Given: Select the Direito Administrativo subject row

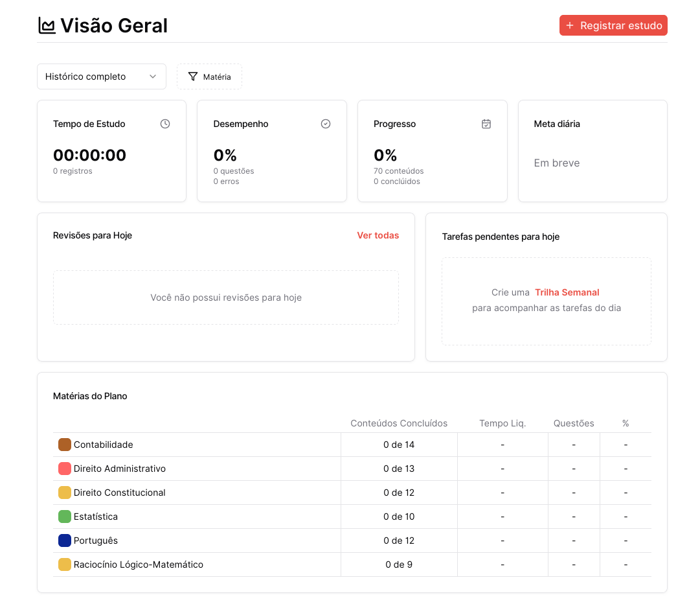Looking at the screenshot, I should pos(120,469).
